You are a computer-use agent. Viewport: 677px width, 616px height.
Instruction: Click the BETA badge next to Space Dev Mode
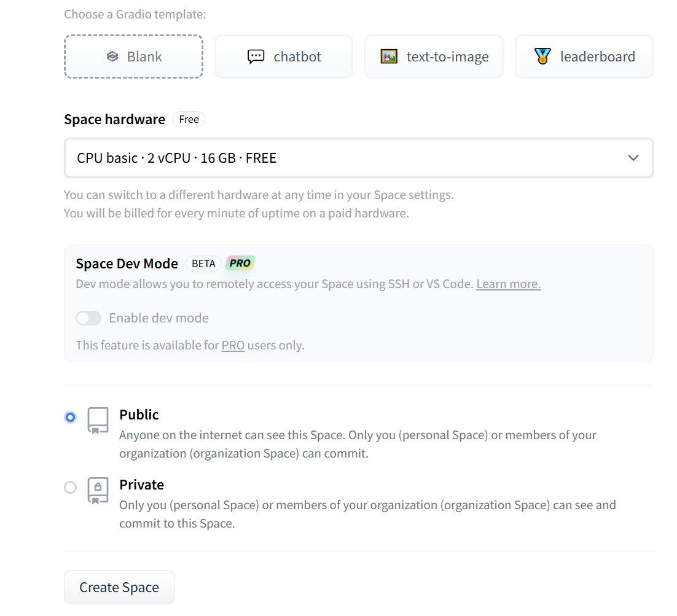[x=203, y=263]
